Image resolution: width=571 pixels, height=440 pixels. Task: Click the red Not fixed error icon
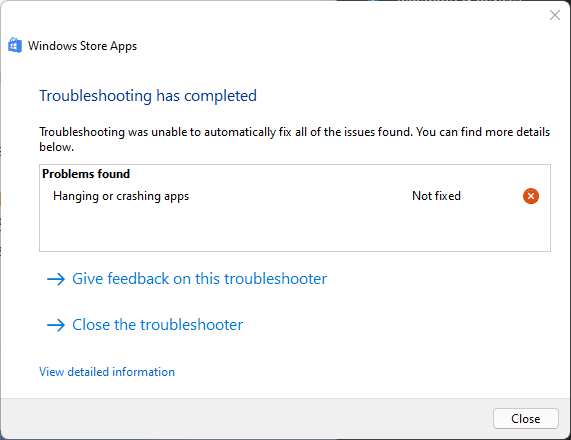(x=531, y=196)
